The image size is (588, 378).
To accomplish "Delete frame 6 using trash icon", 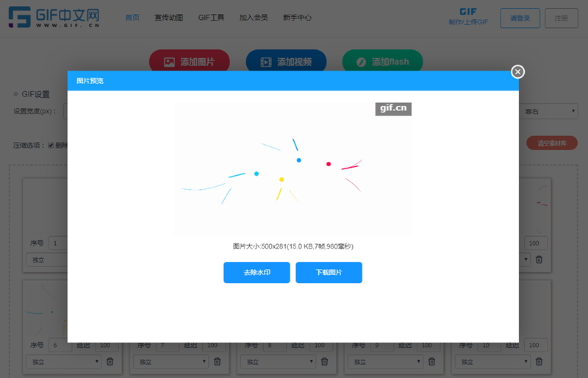I will point(110,361).
